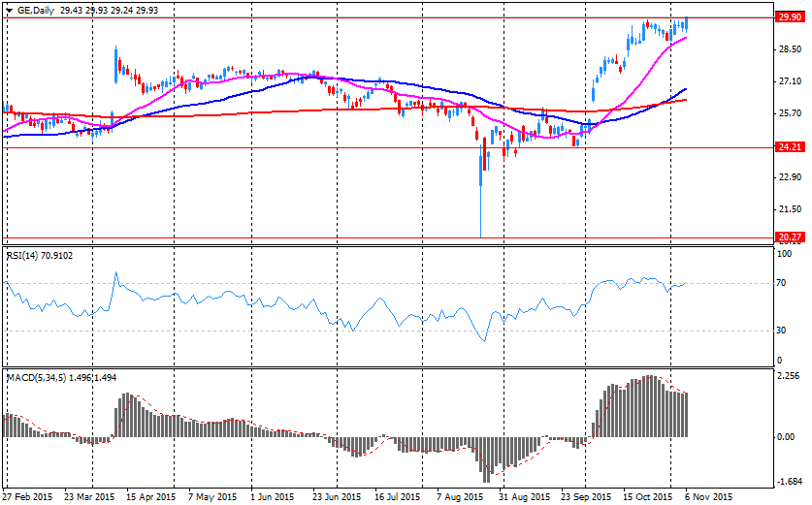The image size is (812, 505).
Task: Select the 20.27 red price level label
Action: coord(791,237)
